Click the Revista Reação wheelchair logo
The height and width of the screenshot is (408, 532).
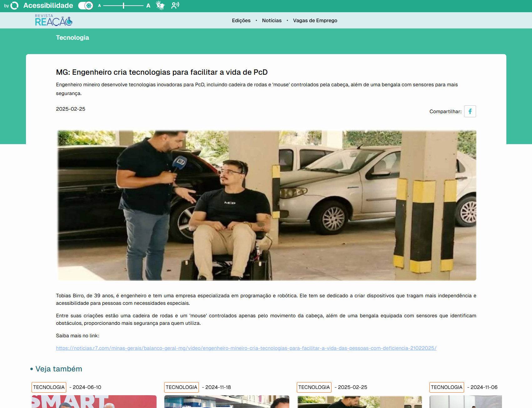pos(53,20)
